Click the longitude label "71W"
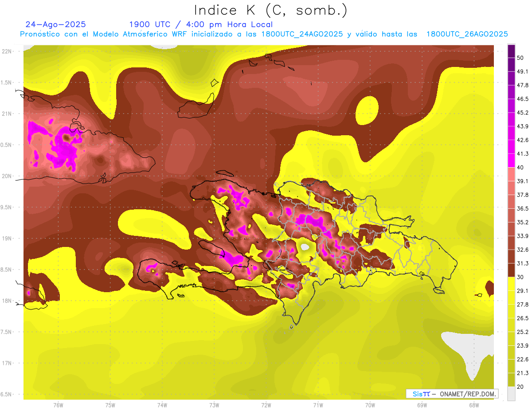Screen dimensions: 532x411 [x=318, y=405]
